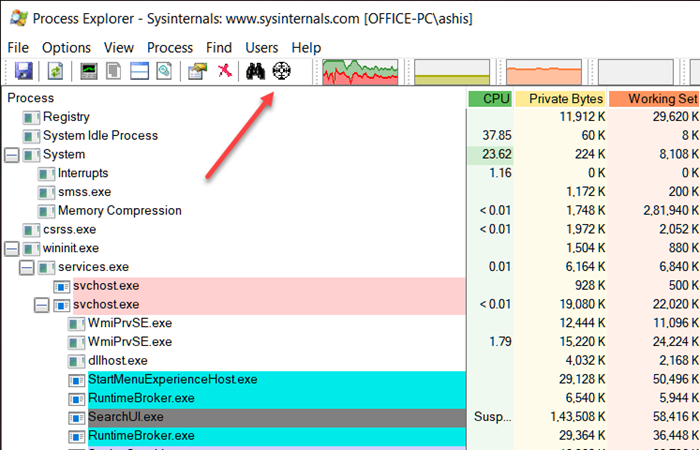This screenshot has width=700, height=450.
Task: Click the DLL/handle view toolbar icon
Action: [x=164, y=71]
